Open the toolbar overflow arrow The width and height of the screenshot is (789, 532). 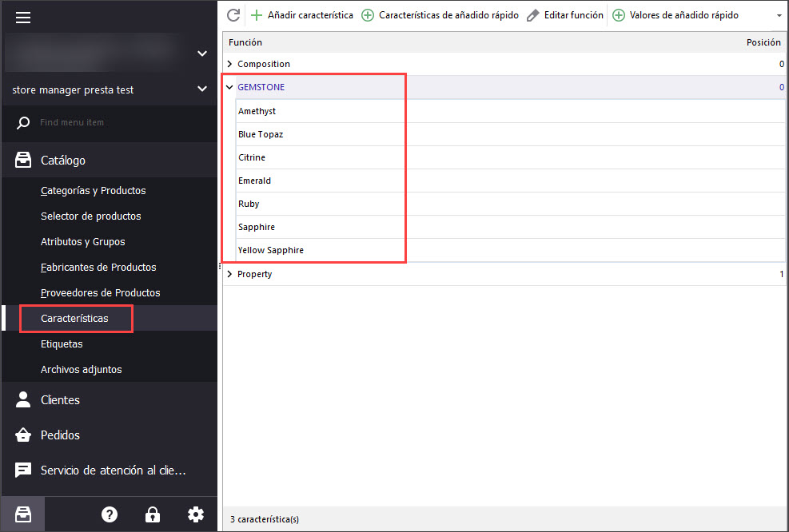[x=779, y=16]
